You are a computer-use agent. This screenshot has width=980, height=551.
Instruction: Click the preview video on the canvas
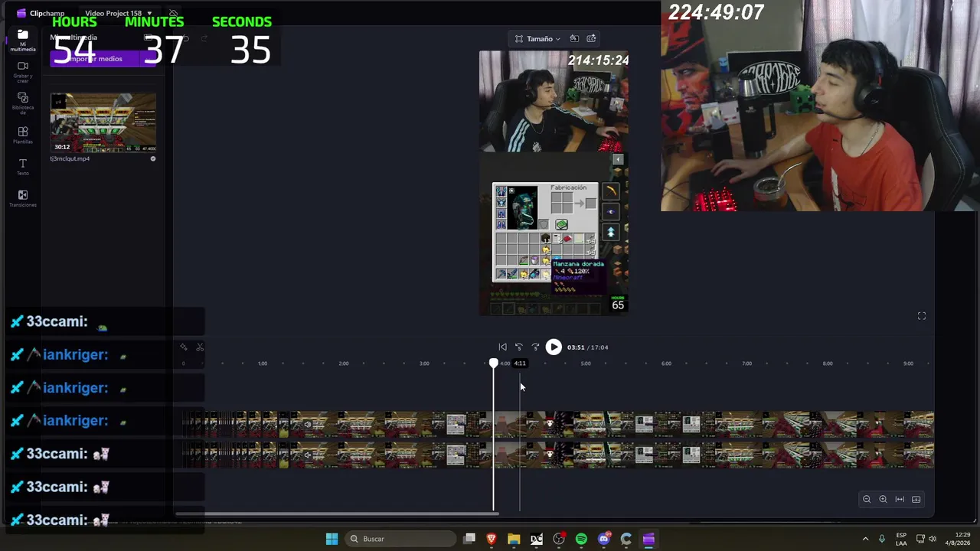[554, 183]
